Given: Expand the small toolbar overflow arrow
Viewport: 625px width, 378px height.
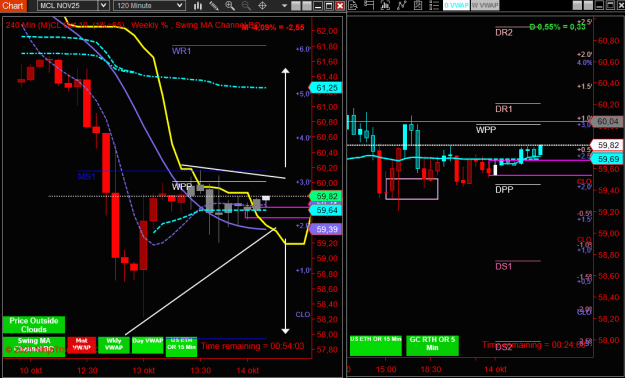Looking at the screenshot, I should (x=284, y=6).
